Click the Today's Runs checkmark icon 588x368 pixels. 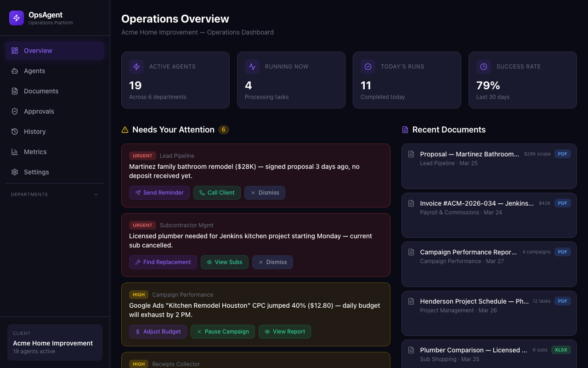coord(368,67)
